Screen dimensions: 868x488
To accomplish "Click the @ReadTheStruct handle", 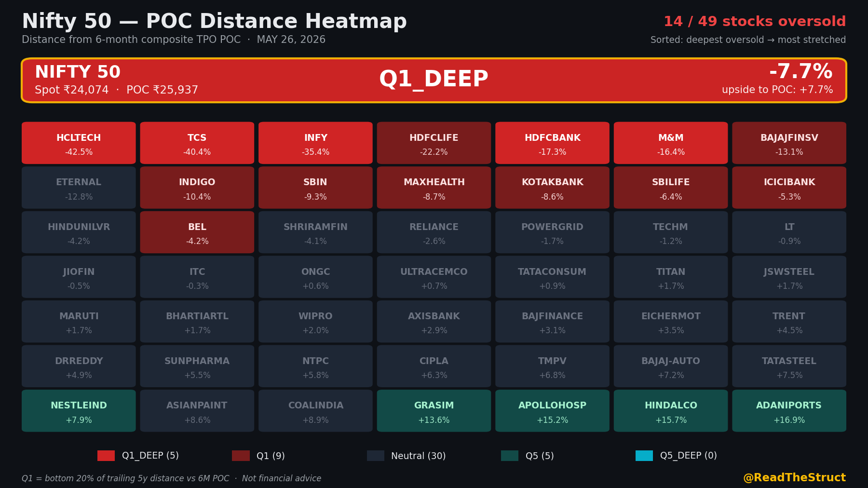I will [x=794, y=478].
